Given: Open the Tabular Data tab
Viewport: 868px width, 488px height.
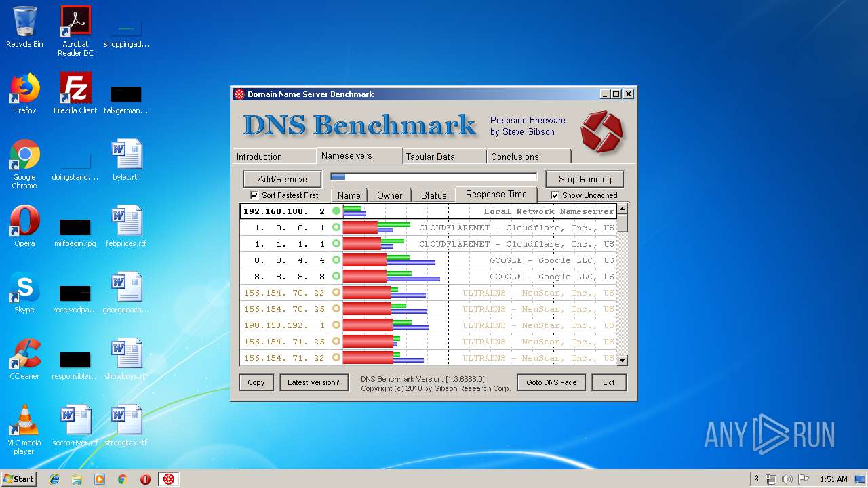Looking at the screenshot, I should [x=444, y=157].
